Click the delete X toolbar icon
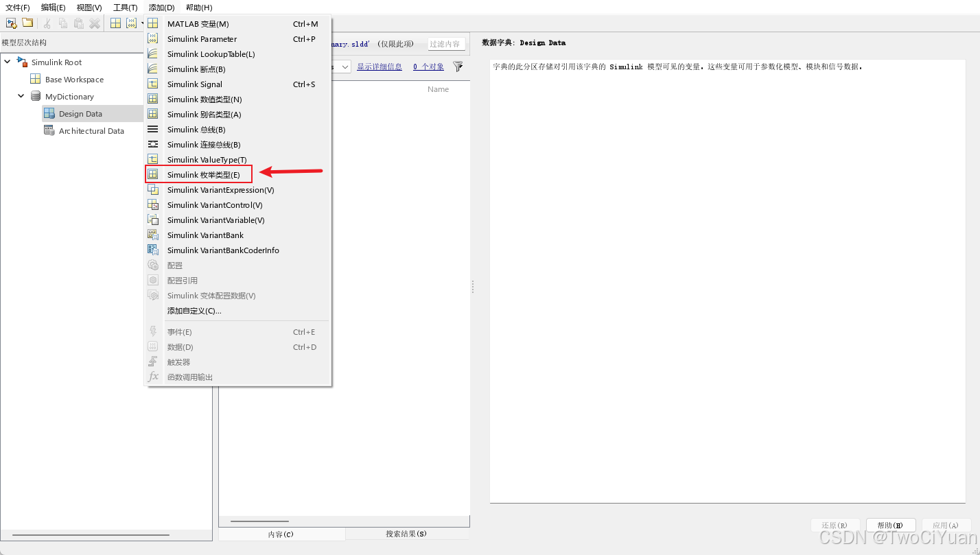This screenshot has width=980, height=555. point(95,23)
